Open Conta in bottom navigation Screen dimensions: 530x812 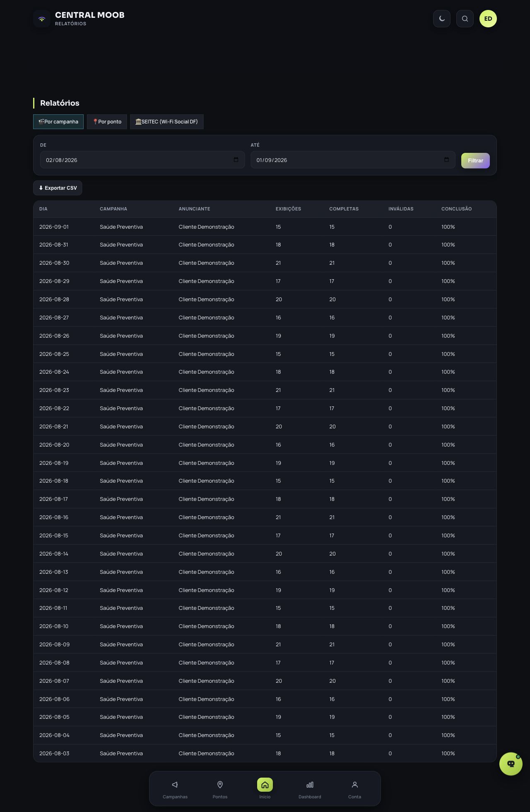[354, 789]
